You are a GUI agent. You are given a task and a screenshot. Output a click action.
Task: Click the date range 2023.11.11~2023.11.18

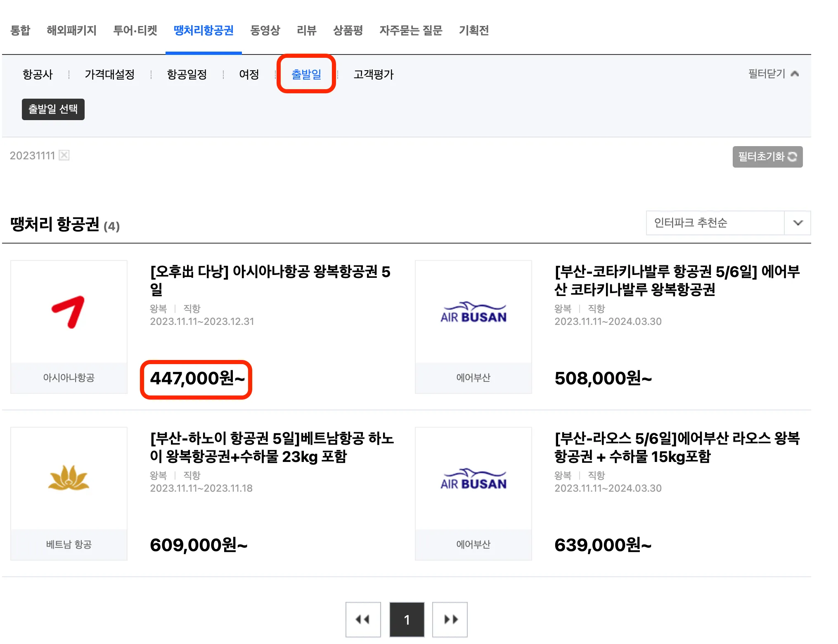coord(201,488)
